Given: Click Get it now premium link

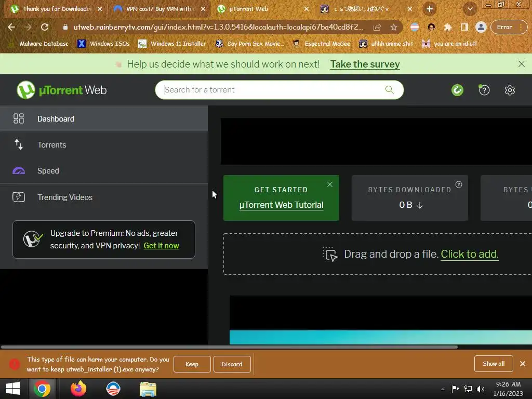Looking at the screenshot, I should [x=161, y=246].
